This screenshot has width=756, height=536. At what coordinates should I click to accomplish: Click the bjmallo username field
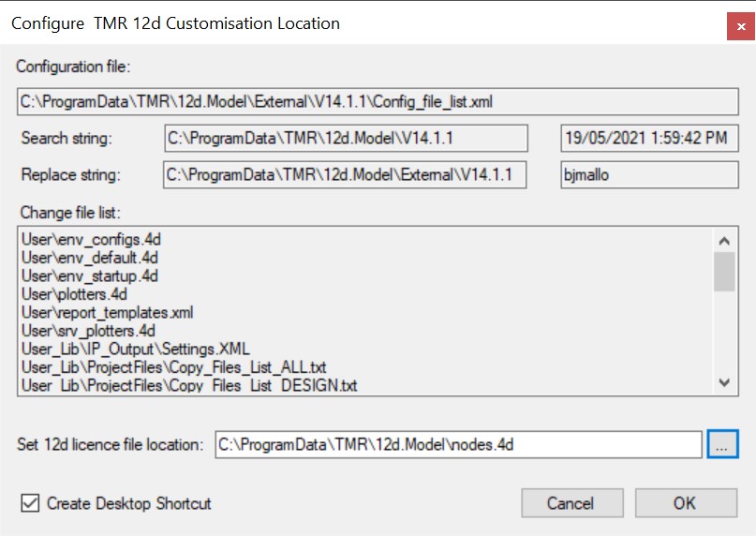[649, 174]
